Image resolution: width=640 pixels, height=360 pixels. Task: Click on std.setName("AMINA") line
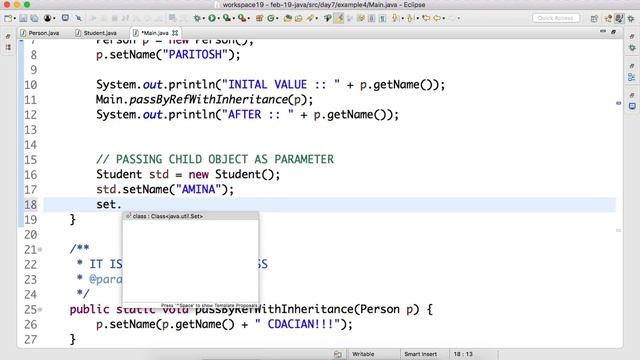click(165, 189)
